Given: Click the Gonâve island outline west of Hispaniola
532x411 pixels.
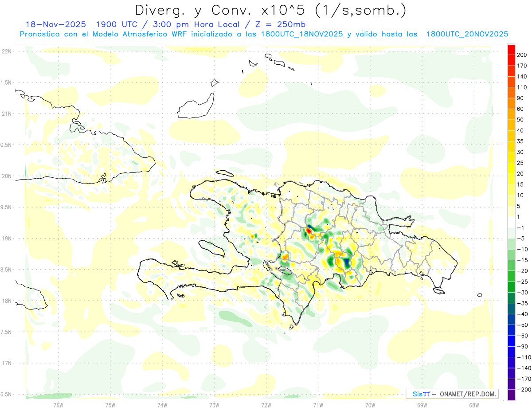Looking at the screenshot, I should pos(211,248).
